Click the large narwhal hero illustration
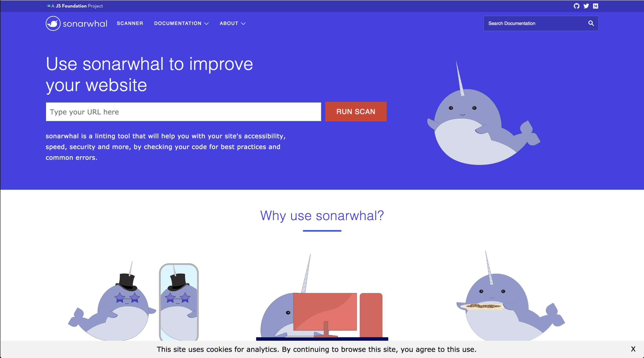This screenshot has width=644, height=358. 484,112
